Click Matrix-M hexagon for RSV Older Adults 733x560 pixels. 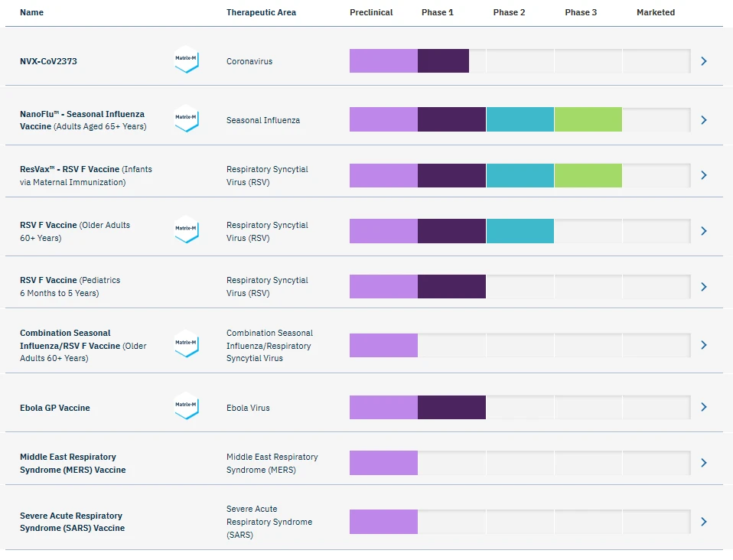click(187, 230)
